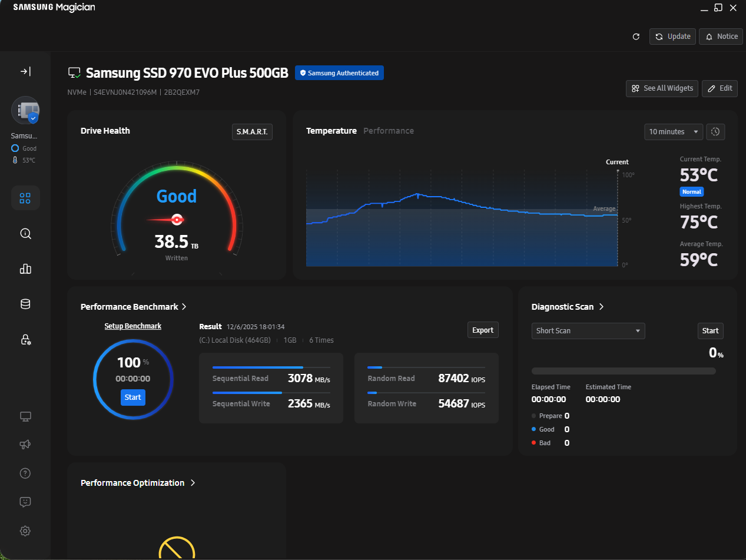Image resolution: width=746 pixels, height=560 pixels.
Task: Start the Performance Benchmark
Action: [133, 397]
